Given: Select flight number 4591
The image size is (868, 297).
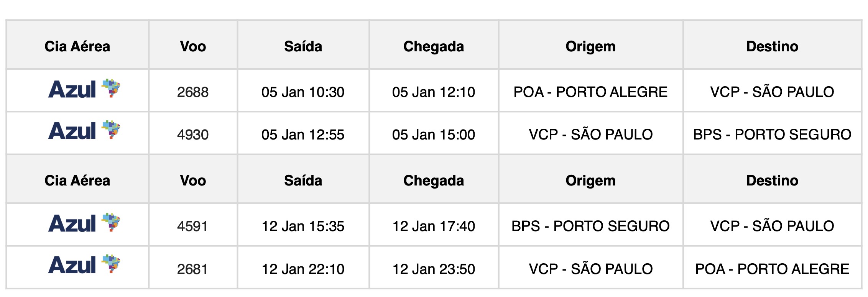Looking at the screenshot, I should 193,226.
